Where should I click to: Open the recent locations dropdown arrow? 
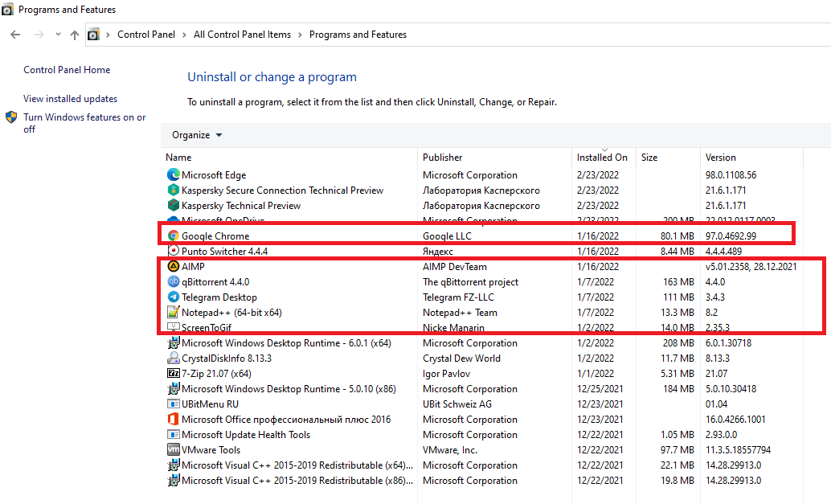pyautogui.click(x=58, y=35)
